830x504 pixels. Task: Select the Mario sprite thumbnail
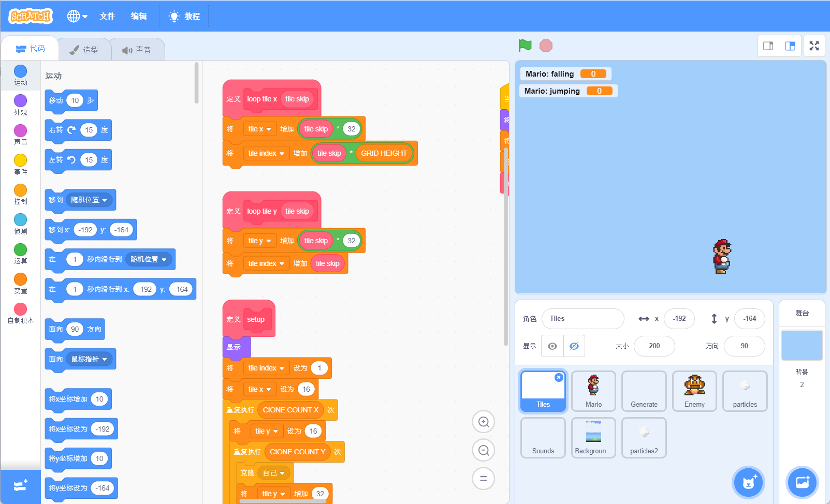pyautogui.click(x=593, y=391)
